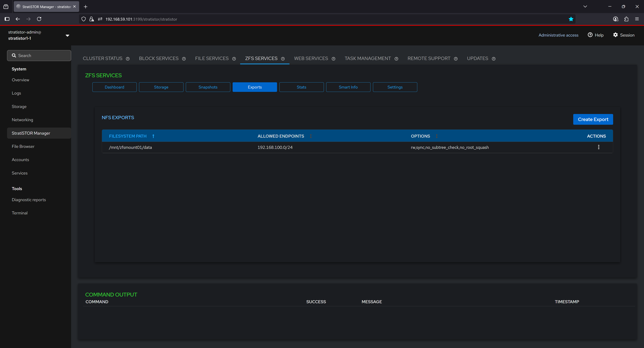Click help icon next to ZFS SERVICES
Screen dimensions: 644x348
coord(283,59)
